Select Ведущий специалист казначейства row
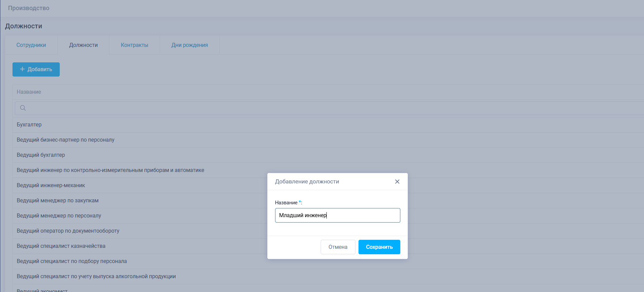 [x=61, y=246]
